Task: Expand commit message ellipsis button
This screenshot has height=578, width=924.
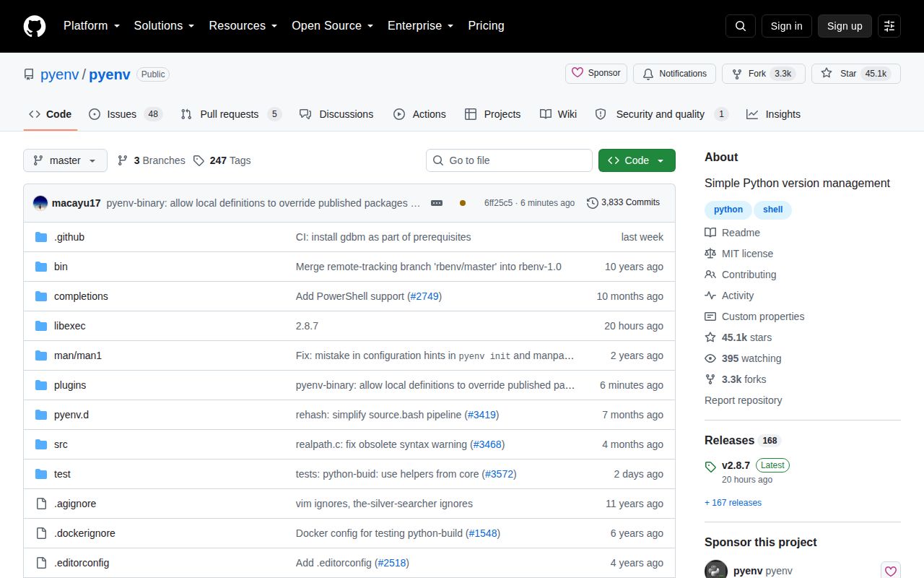Action: click(437, 203)
